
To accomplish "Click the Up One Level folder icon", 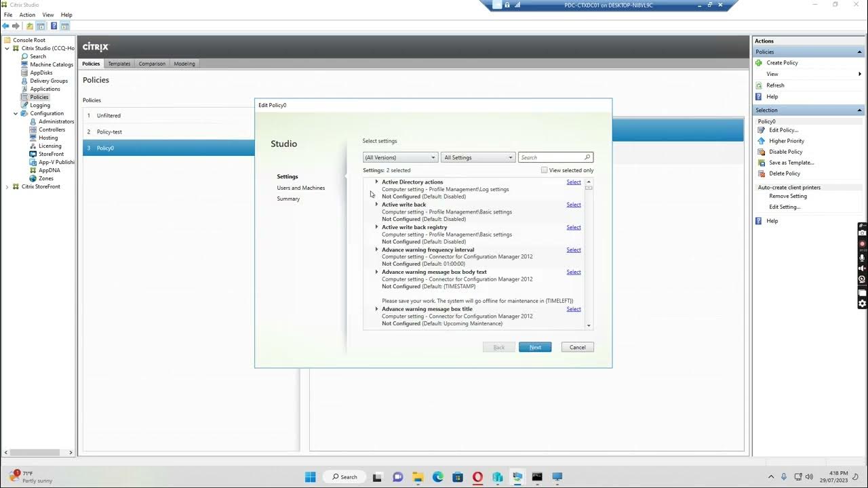I will coord(29,26).
